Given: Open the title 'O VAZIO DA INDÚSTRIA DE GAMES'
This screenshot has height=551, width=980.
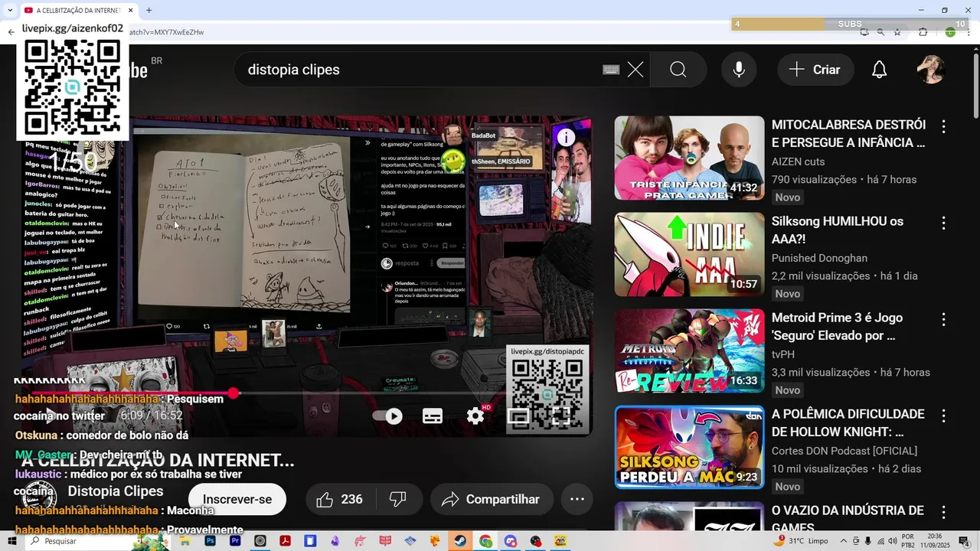Looking at the screenshot, I should (848, 517).
